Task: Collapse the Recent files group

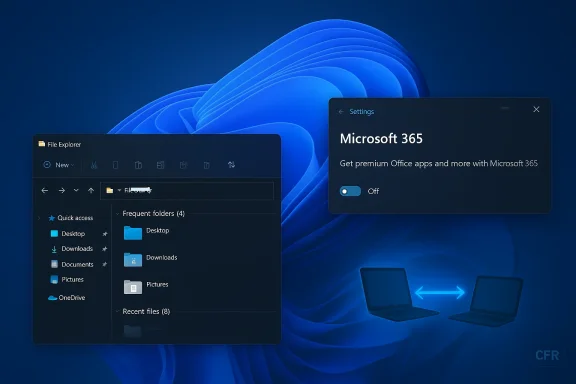Action: (117, 312)
